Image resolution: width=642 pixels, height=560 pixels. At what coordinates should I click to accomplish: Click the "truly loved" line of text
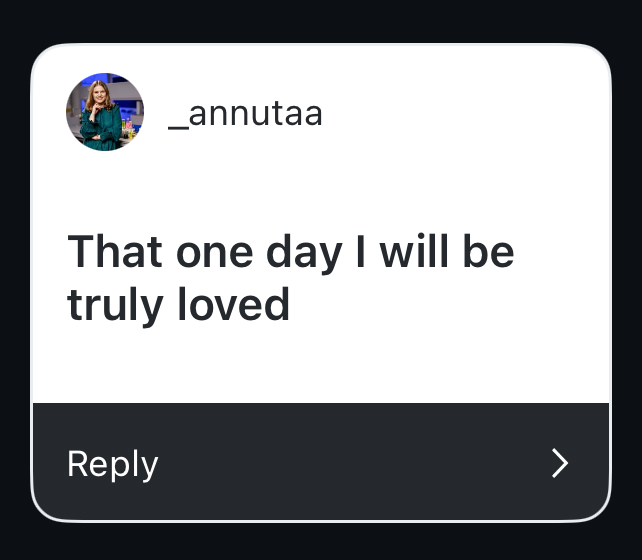click(178, 304)
